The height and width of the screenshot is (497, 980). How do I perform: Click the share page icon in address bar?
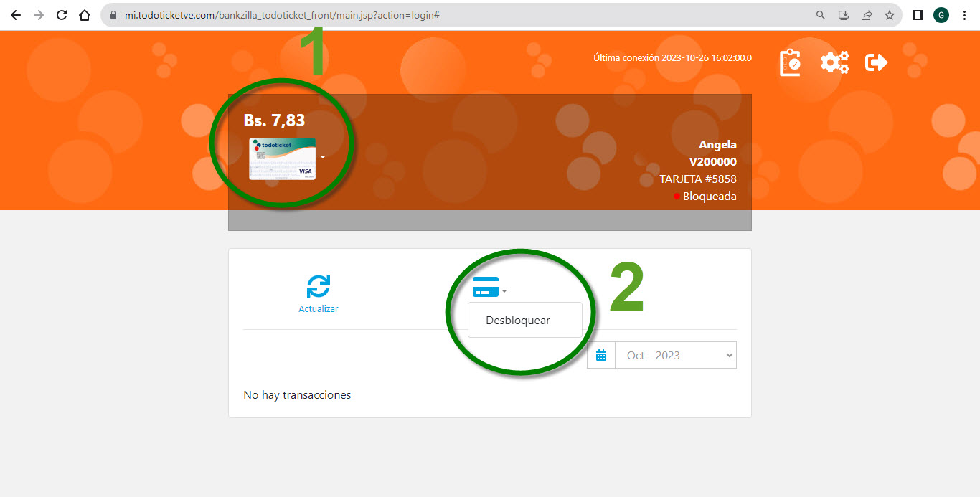point(867,15)
